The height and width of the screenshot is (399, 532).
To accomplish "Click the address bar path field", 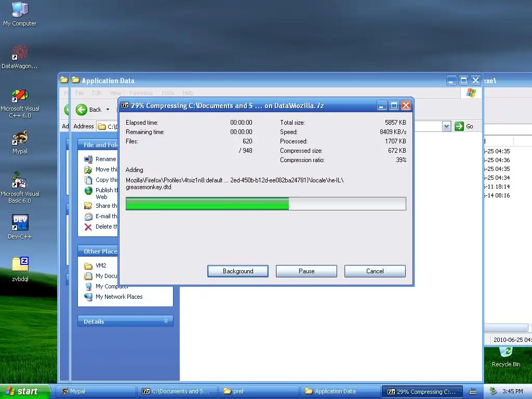I will click(x=107, y=127).
